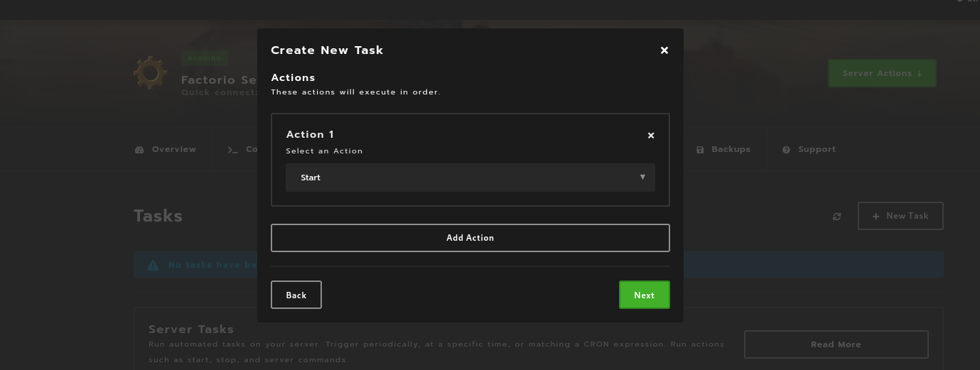Click the "Tasks" page heading
Viewport: 980px width, 370px height.
(x=158, y=216)
